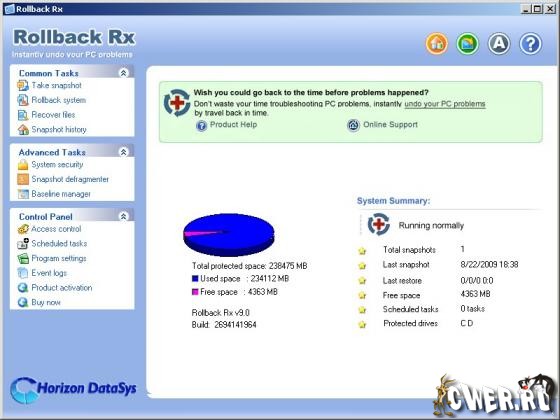The height and width of the screenshot is (420, 560).
Task: Click the star beside Free space summary
Action: point(362,295)
